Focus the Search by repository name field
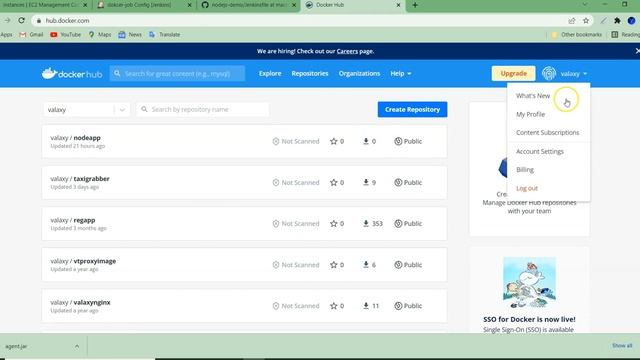Viewport: 640px width, 360px height. click(x=202, y=109)
